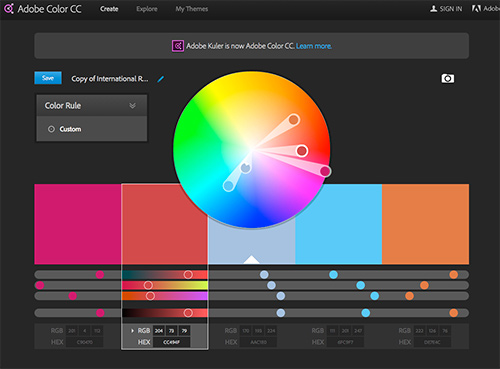Click the orange handle on the third slider
Image resolution: width=500 pixels, height=369 pixels.
pyautogui.click(x=409, y=296)
